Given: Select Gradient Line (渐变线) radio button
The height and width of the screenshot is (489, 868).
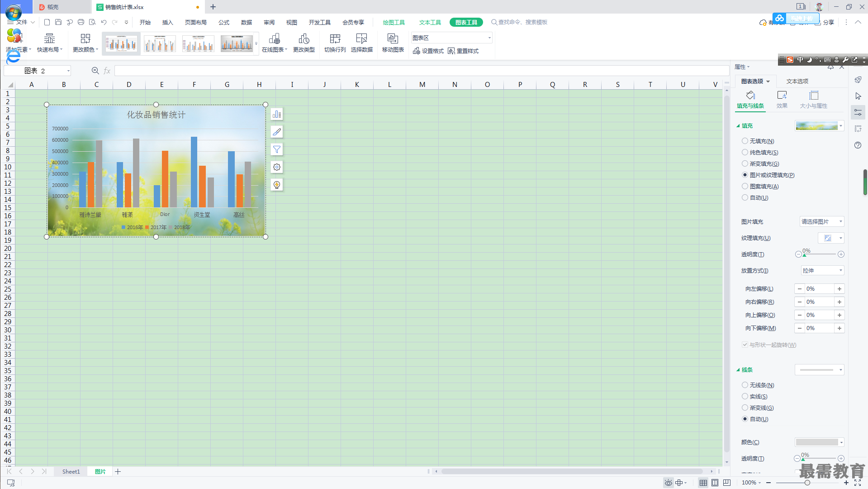Looking at the screenshot, I should (745, 408).
